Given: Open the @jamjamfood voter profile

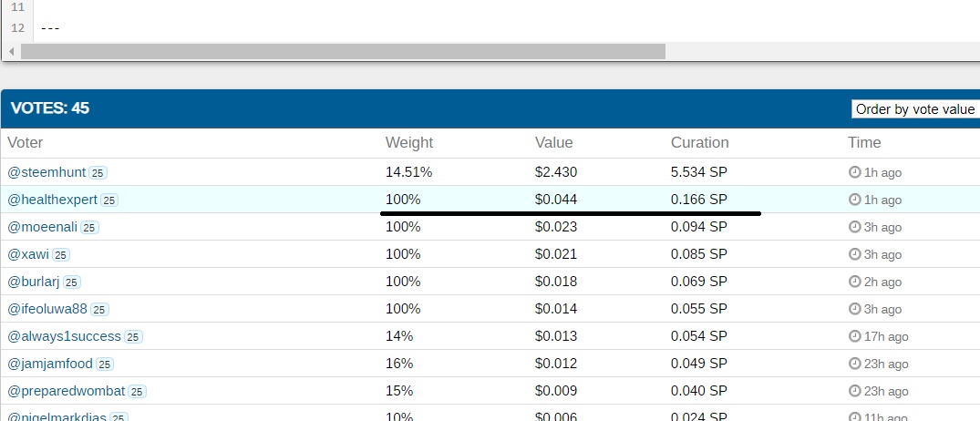Looking at the screenshot, I should tap(50, 364).
